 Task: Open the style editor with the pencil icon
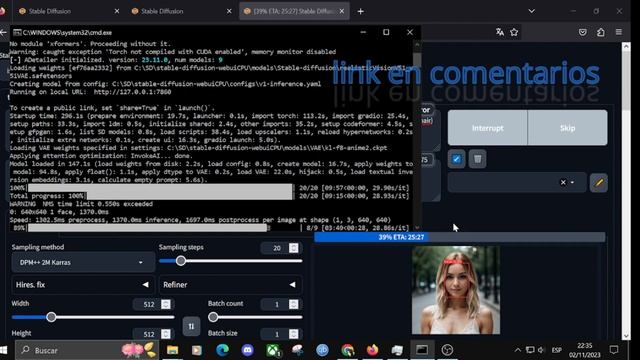(599, 182)
